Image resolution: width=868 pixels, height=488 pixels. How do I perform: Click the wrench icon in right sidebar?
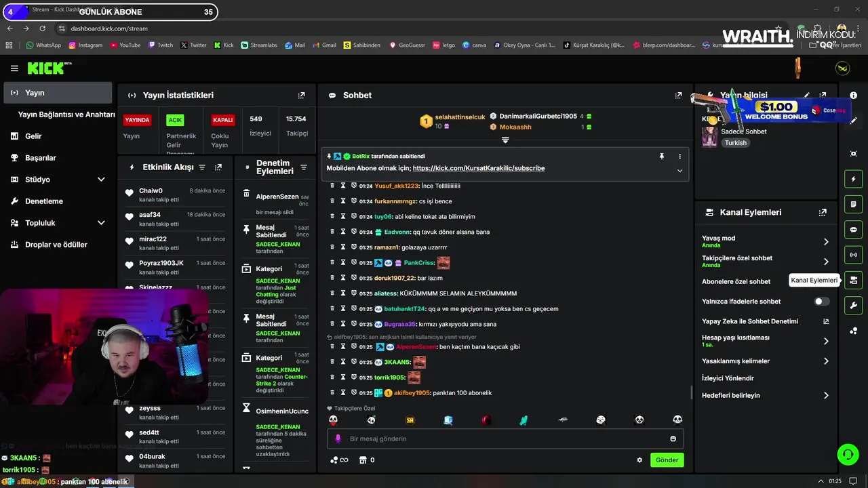click(853, 305)
